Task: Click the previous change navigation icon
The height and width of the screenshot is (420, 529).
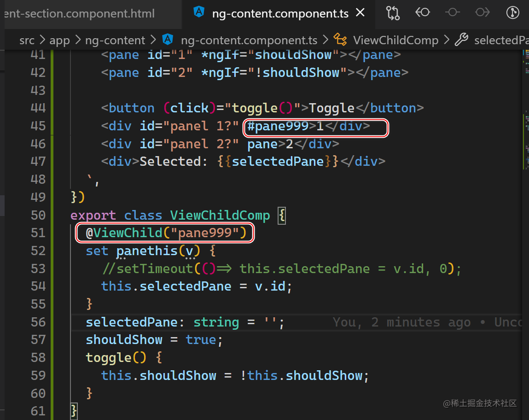Action: click(423, 13)
